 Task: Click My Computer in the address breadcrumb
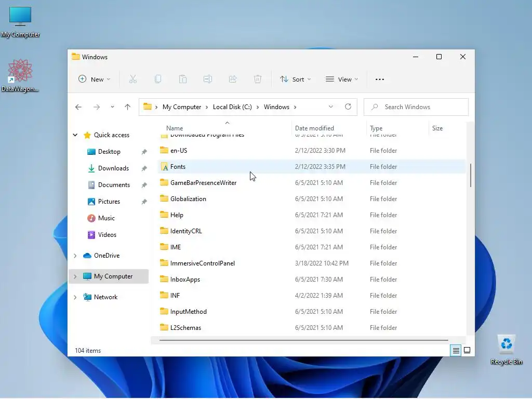coord(182,107)
